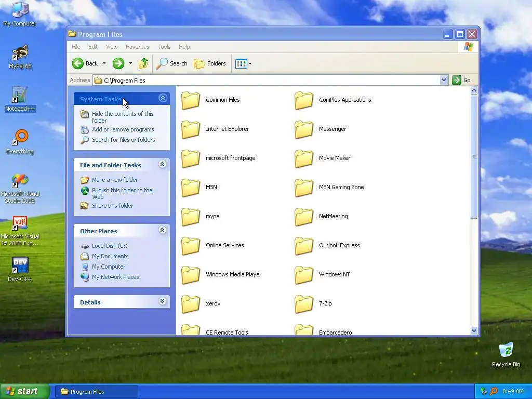Open the Favorites menu
This screenshot has width=532, height=399.
[137, 47]
